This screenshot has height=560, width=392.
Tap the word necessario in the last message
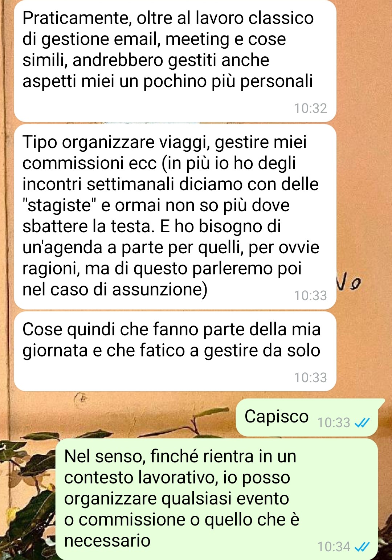[x=107, y=541]
